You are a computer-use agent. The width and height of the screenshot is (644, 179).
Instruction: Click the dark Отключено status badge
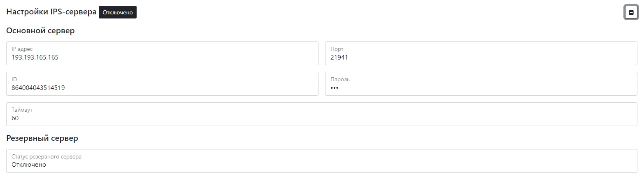coord(118,12)
